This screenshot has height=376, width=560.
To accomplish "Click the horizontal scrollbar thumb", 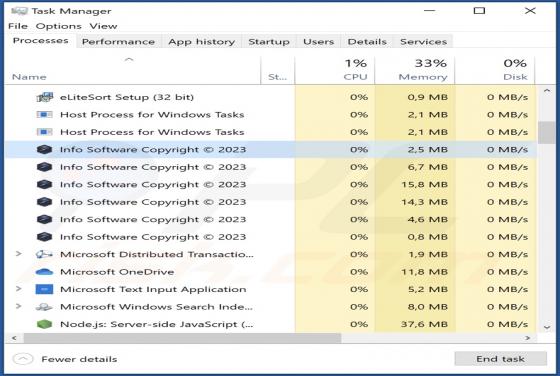I will (x=182, y=338).
